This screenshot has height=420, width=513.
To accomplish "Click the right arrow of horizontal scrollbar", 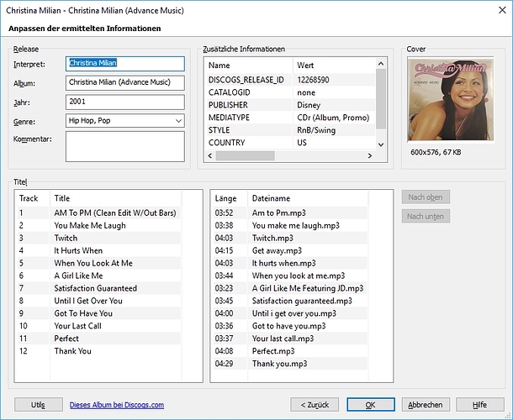I will [370, 156].
